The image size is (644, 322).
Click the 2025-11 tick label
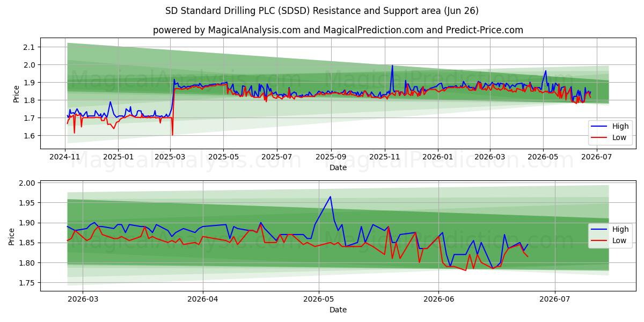(384, 156)
